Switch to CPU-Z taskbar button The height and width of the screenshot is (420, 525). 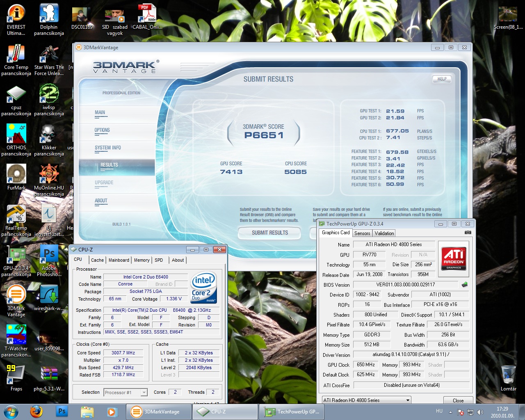tap(225, 411)
